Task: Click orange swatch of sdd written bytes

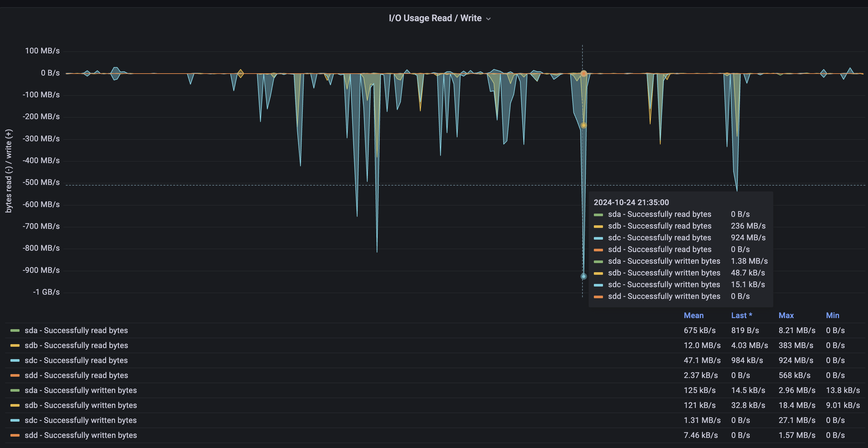Action: point(15,435)
